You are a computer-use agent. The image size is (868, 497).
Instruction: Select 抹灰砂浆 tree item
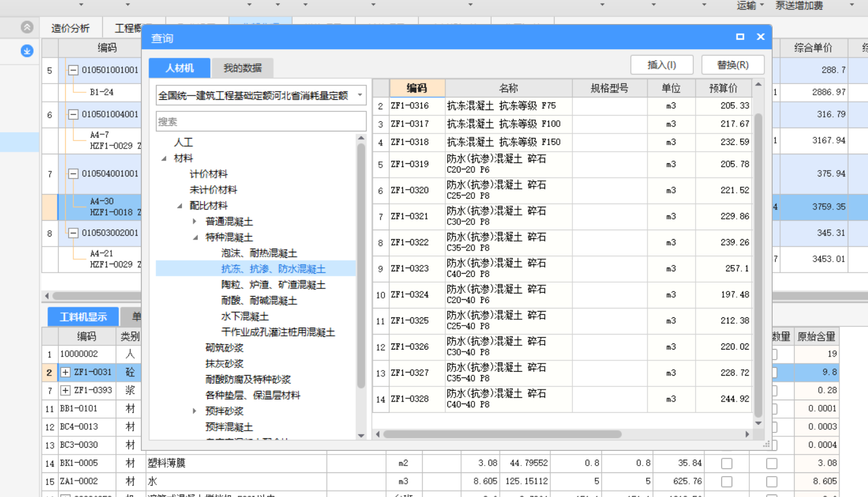(224, 364)
